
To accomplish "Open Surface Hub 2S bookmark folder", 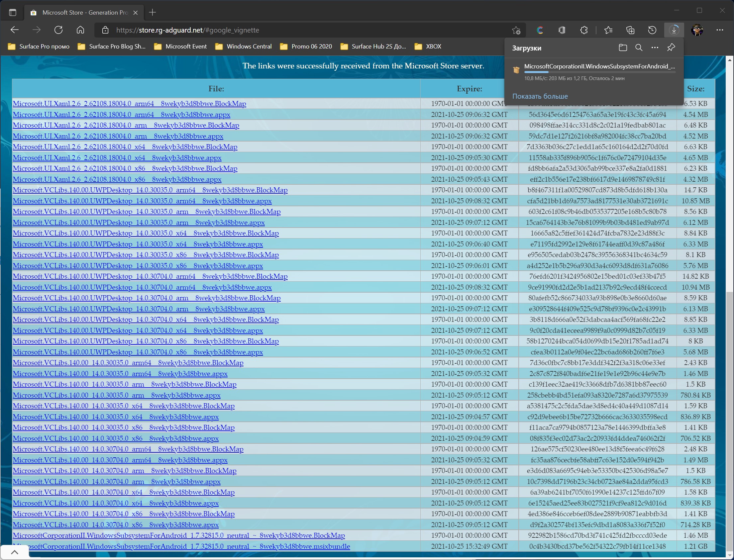I will (373, 46).
